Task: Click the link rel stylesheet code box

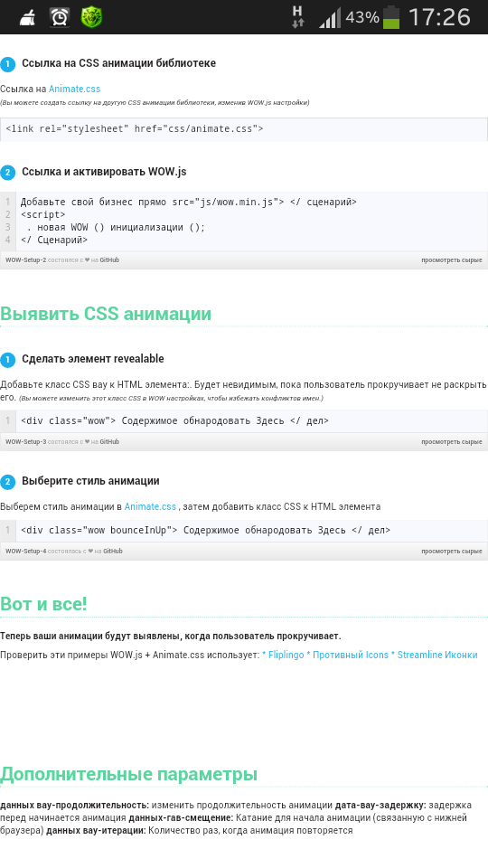Action: pyautogui.click(x=244, y=129)
